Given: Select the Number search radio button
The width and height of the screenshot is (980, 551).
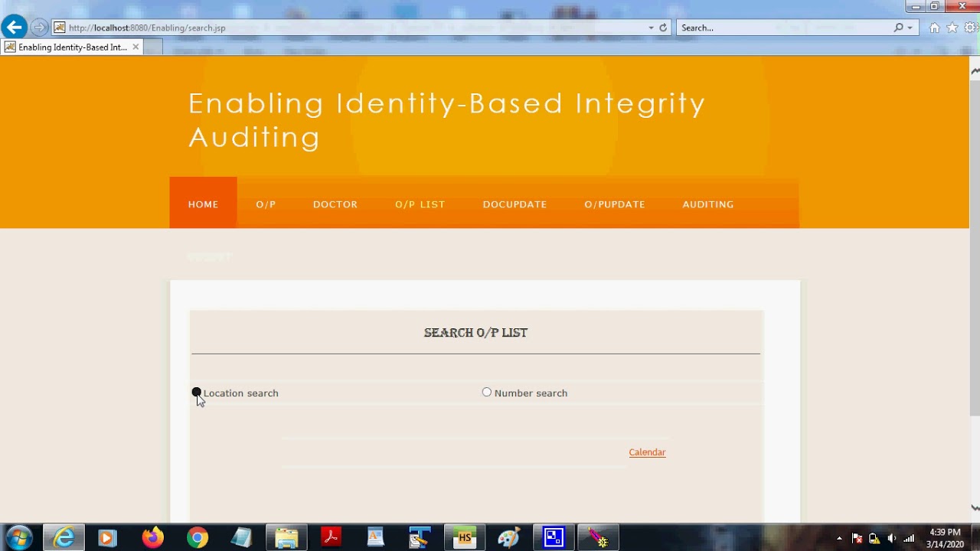Looking at the screenshot, I should (487, 392).
